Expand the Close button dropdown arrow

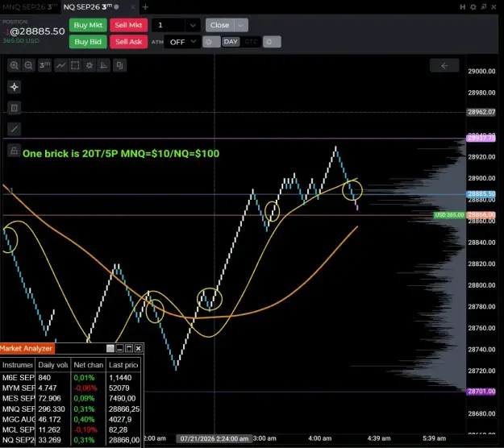pyautogui.click(x=241, y=25)
